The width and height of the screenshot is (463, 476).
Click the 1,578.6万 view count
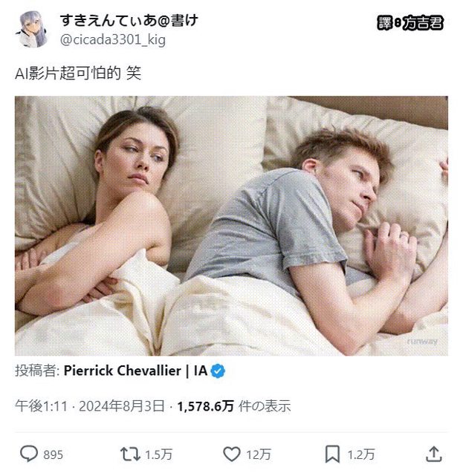(x=206, y=406)
